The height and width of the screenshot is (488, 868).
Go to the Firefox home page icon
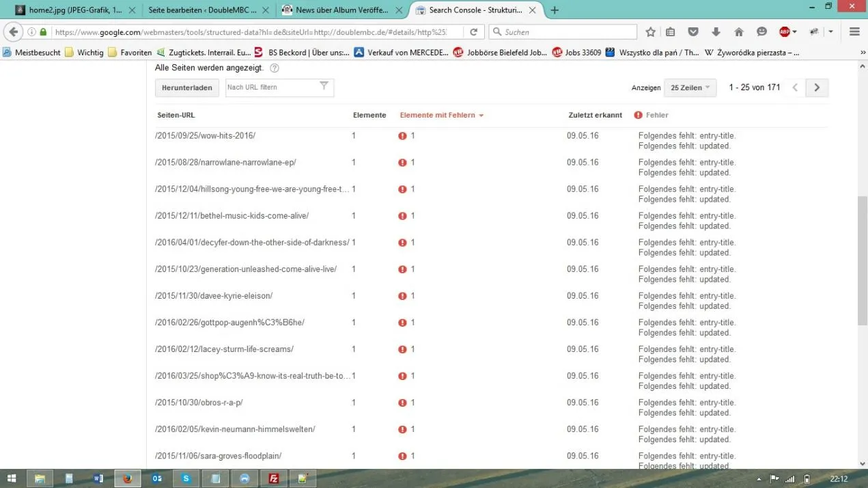(738, 32)
